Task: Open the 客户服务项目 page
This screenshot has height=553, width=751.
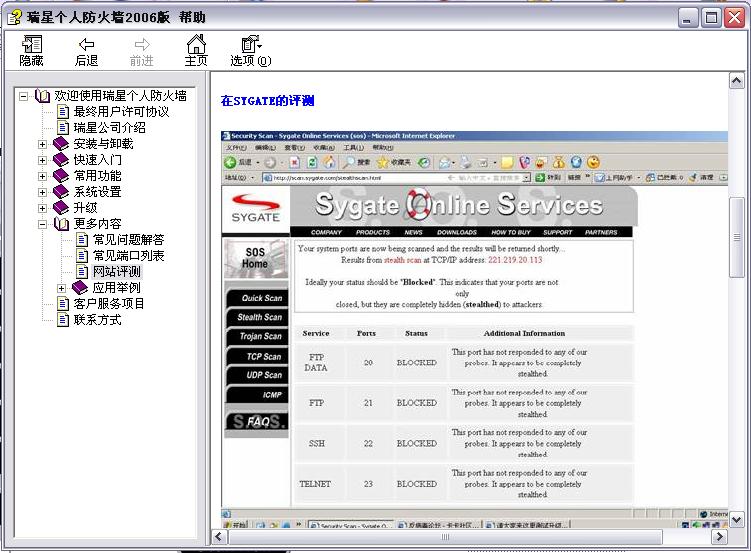Action: (x=109, y=304)
